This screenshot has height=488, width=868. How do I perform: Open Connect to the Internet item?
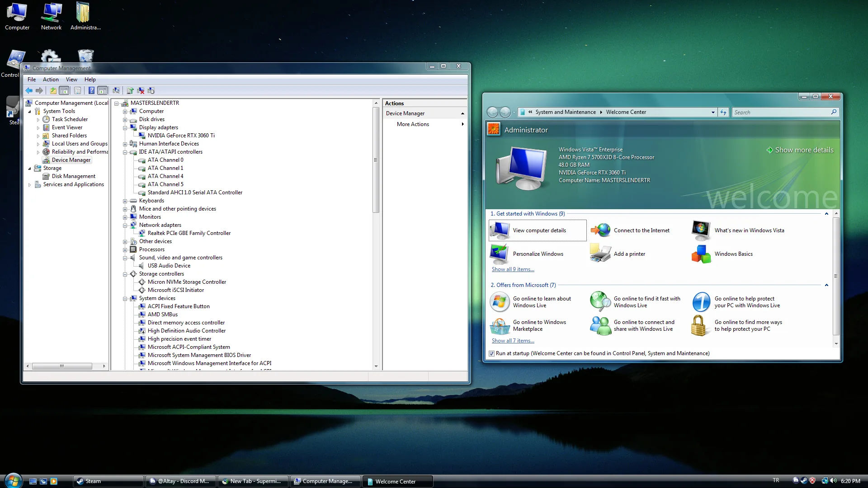click(630, 230)
